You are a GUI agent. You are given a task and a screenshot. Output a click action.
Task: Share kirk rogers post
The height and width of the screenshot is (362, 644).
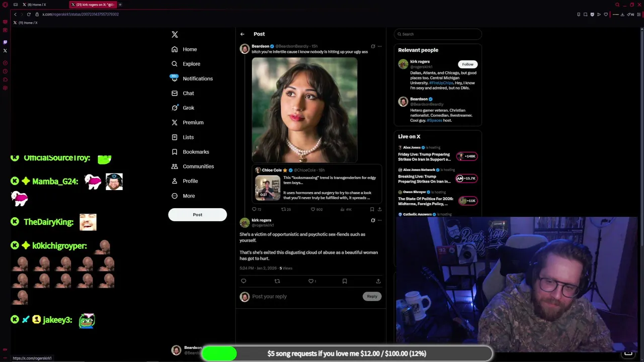click(378, 281)
